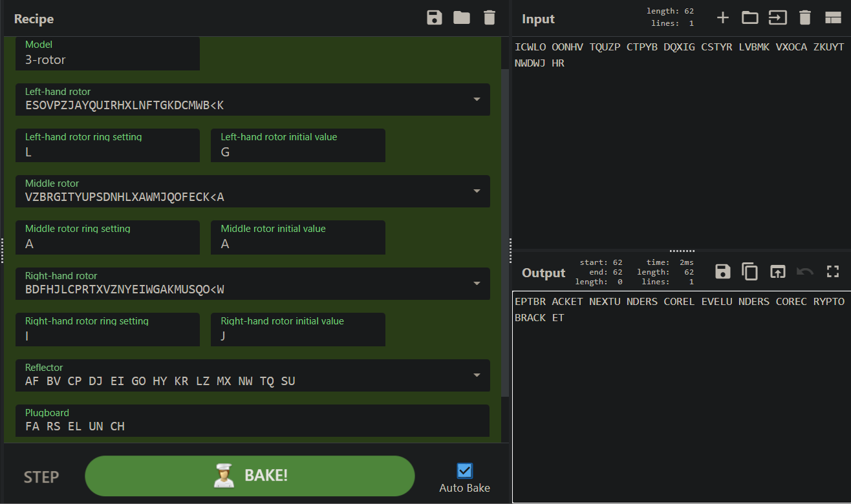Open the Left-hand rotor dropdown
Viewport: 851px width, 504px height.
tap(477, 100)
